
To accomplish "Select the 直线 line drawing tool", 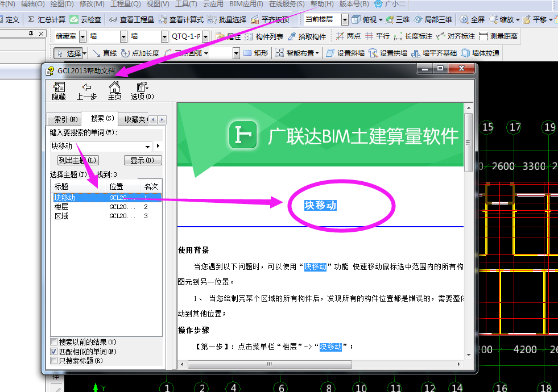I will tap(105, 53).
